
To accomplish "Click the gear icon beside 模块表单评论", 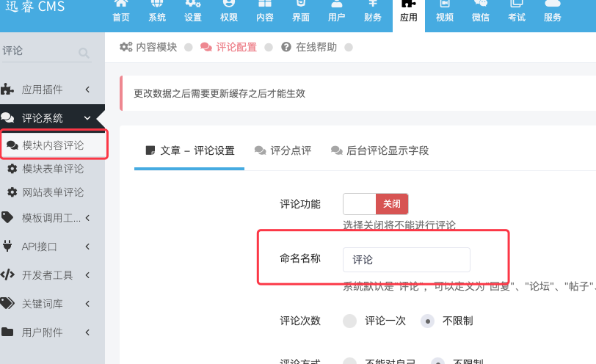I will [12, 169].
